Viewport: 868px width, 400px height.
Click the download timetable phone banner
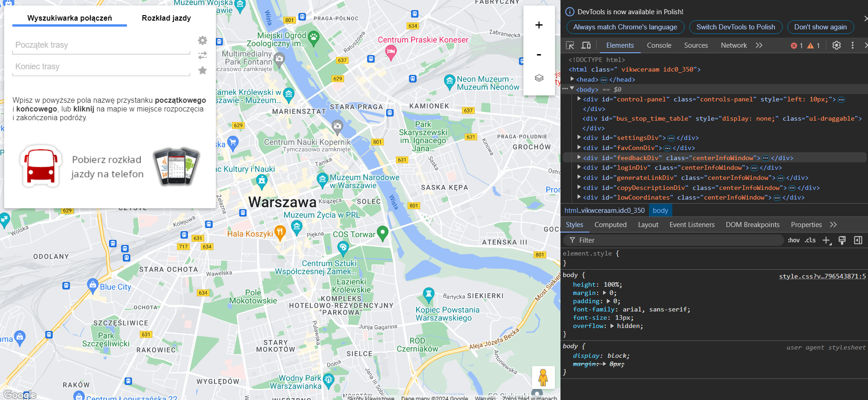click(109, 167)
